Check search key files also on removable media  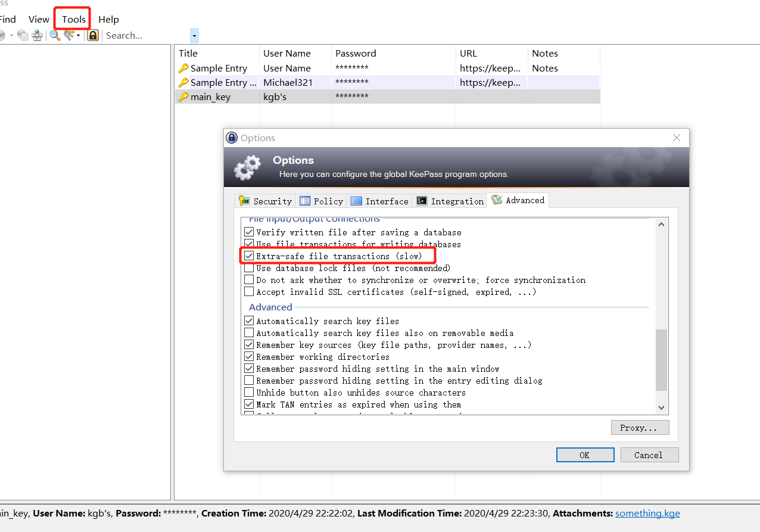pos(249,333)
